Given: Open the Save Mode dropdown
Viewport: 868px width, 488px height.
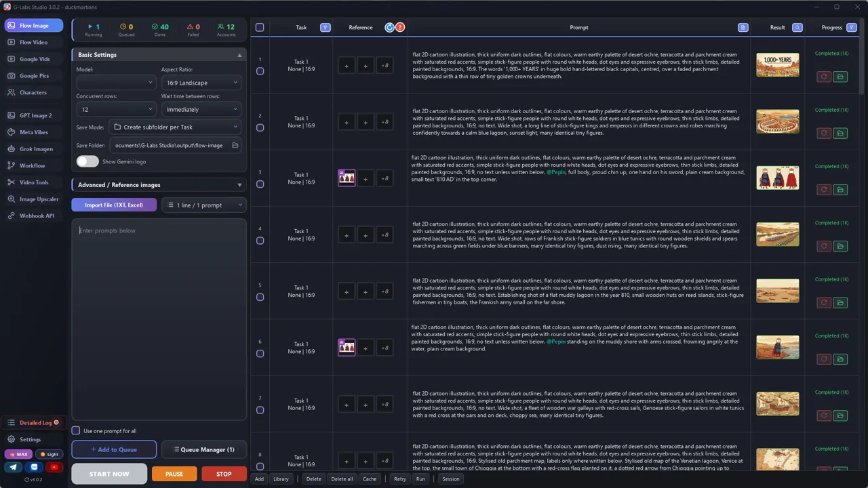Looking at the screenshot, I should click(x=176, y=127).
